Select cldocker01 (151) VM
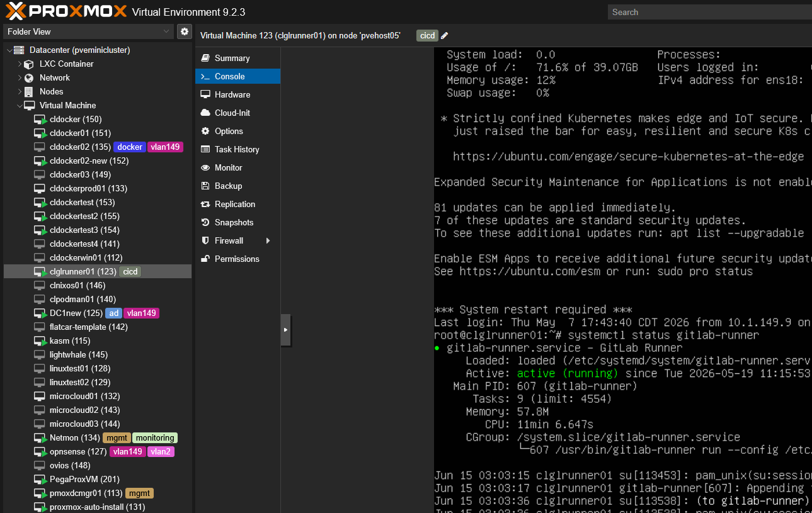The height and width of the screenshot is (513, 812). coord(98,133)
